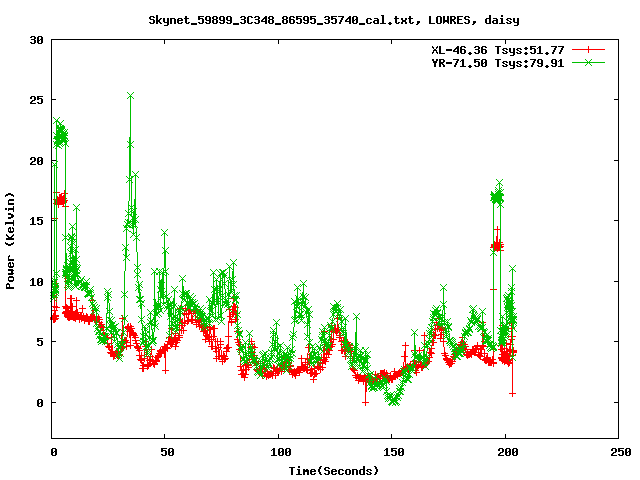Click the x-axis tick label 250
The height and width of the screenshot is (480, 640).
tap(621, 452)
